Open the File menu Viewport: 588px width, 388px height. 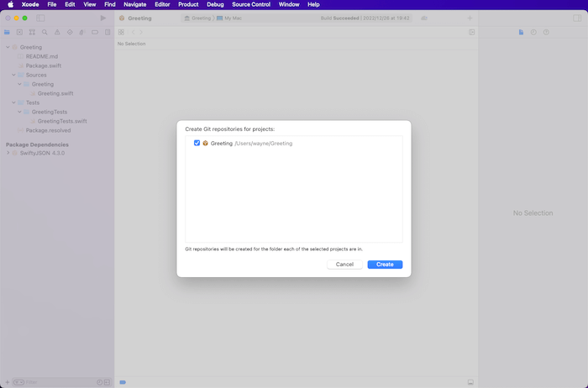coord(52,4)
